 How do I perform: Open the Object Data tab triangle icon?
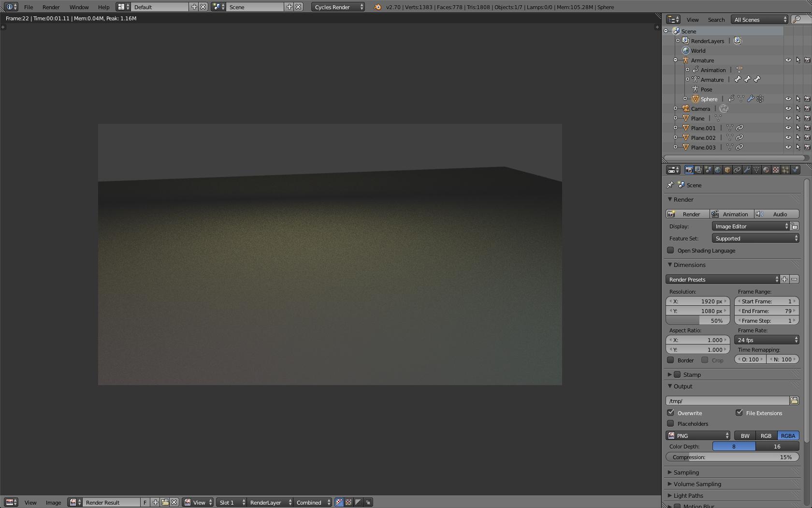pos(756,170)
